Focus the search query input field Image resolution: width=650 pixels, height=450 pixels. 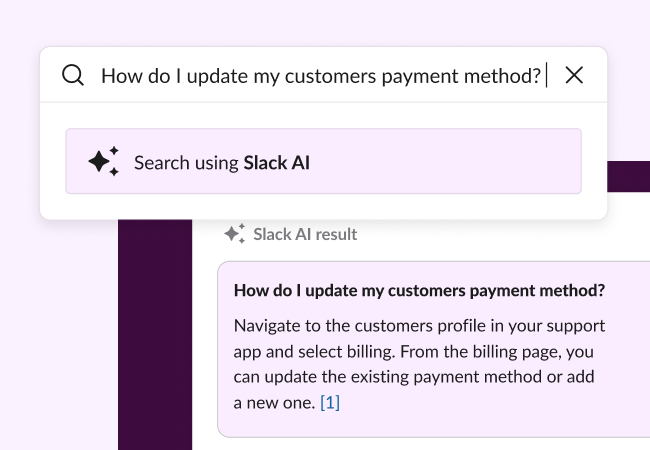(320, 75)
